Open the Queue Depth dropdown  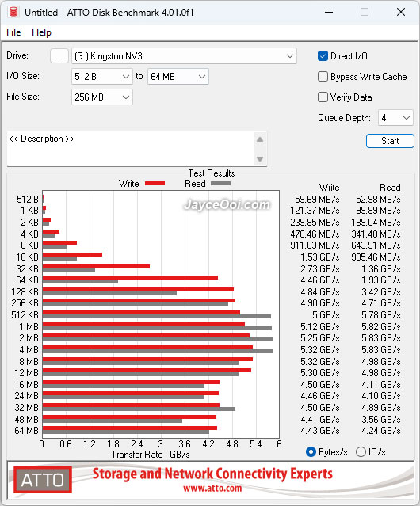click(x=395, y=118)
